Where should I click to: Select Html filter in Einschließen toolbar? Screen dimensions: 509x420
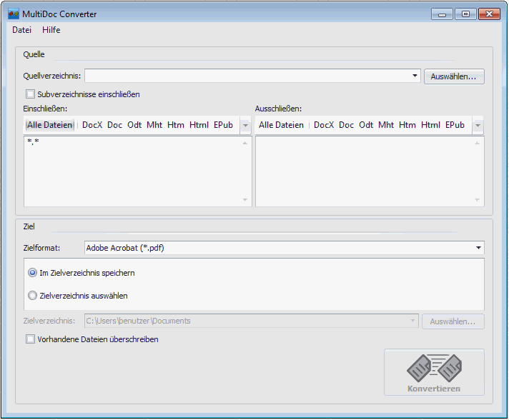click(x=199, y=125)
